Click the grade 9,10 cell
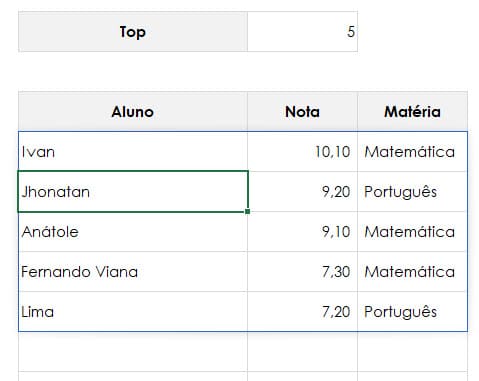The image size is (479, 381). click(302, 232)
